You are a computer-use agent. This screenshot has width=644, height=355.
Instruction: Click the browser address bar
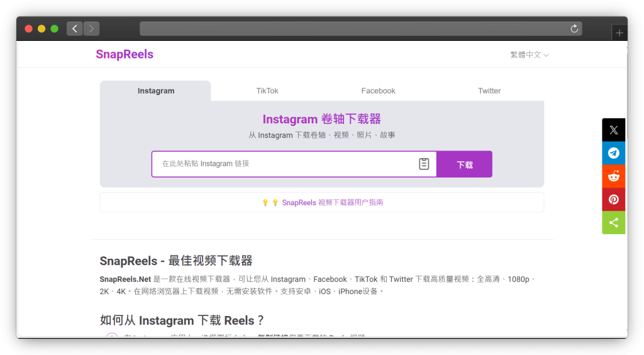click(x=360, y=29)
